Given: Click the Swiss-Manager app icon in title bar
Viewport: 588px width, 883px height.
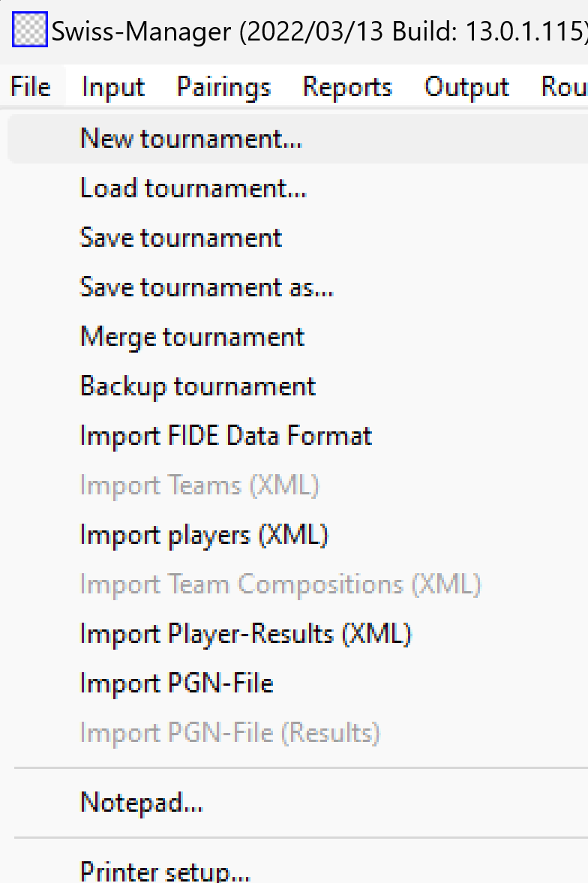Looking at the screenshot, I should click(31, 31).
